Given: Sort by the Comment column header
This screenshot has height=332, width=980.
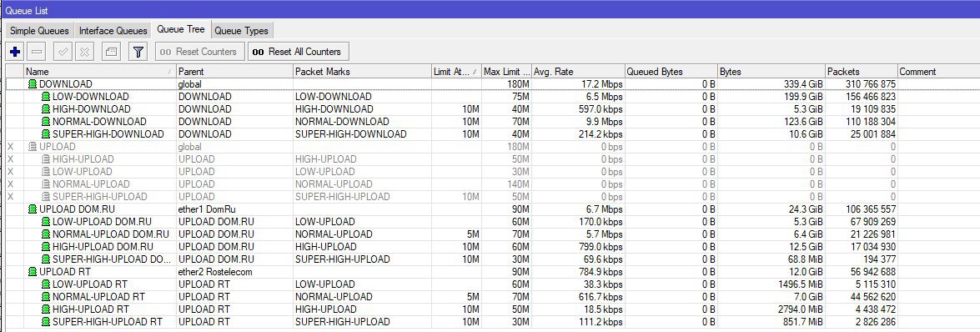Looking at the screenshot, I should pyautogui.click(x=939, y=71).
